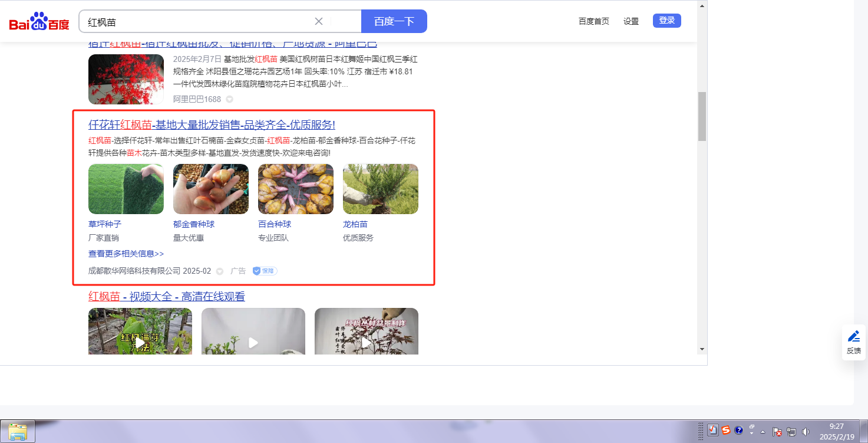Click the Action Center flag icon

click(777, 431)
